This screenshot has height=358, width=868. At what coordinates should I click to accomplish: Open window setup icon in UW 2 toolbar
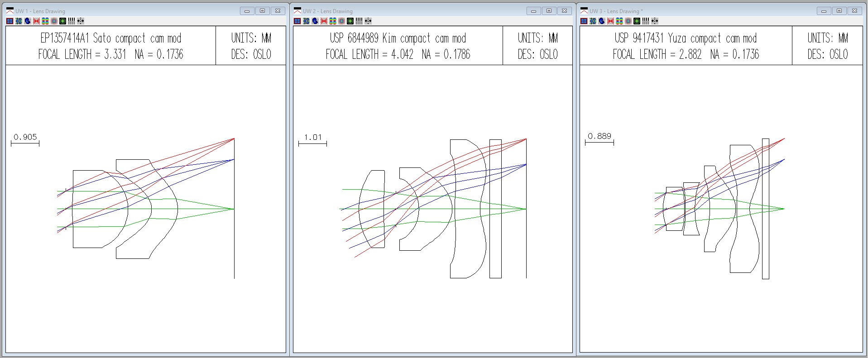pyautogui.click(x=297, y=21)
